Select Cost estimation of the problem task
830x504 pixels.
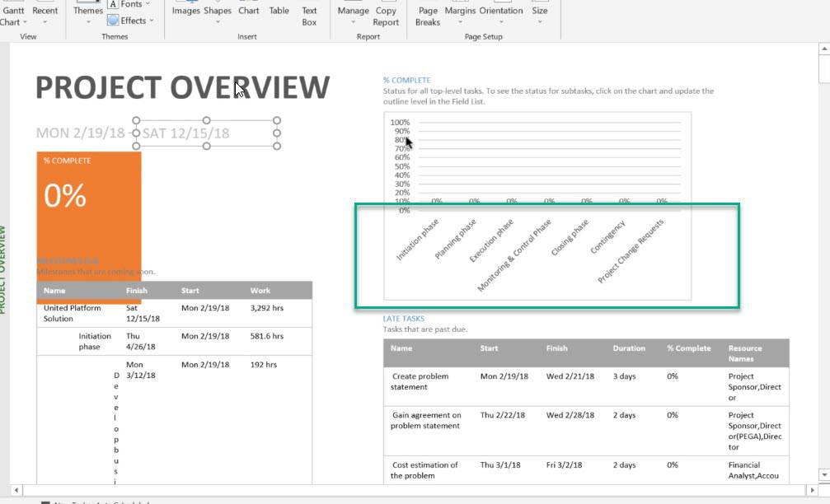(424, 470)
